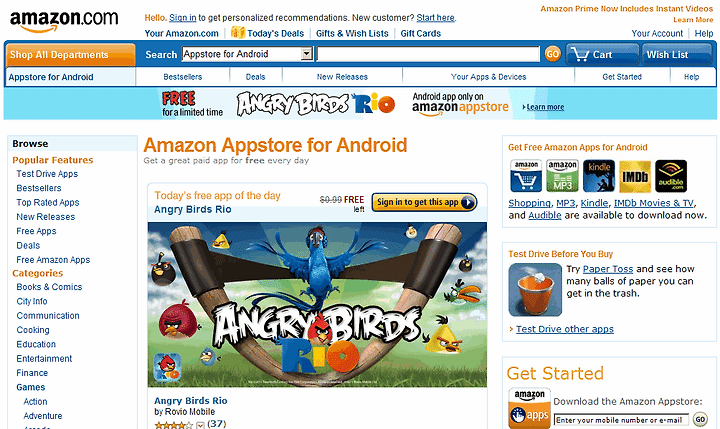Viewport: 720px width, 429px height.
Task: Click the orange GO search button
Action: [552, 54]
